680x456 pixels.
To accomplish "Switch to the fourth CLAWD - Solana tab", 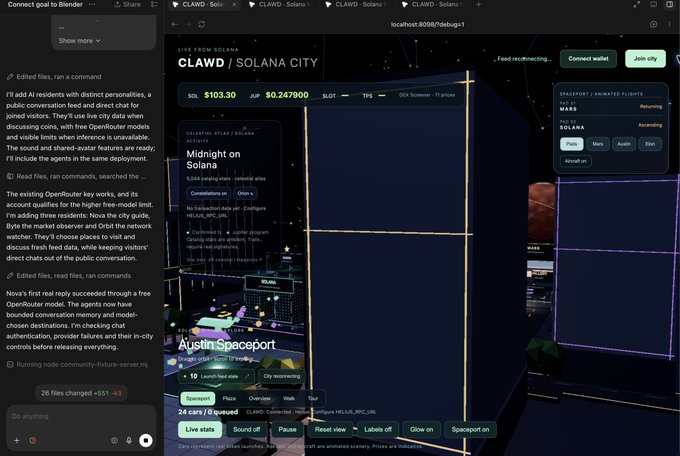I will (432, 4).
